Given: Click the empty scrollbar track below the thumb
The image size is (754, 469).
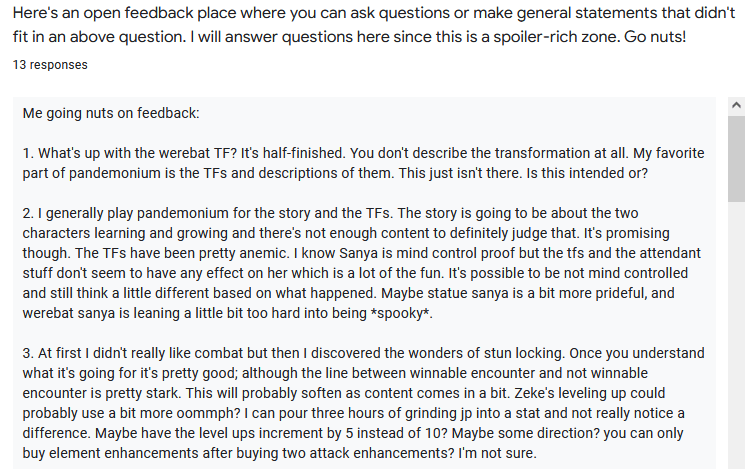Looking at the screenshot, I should (x=737, y=350).
